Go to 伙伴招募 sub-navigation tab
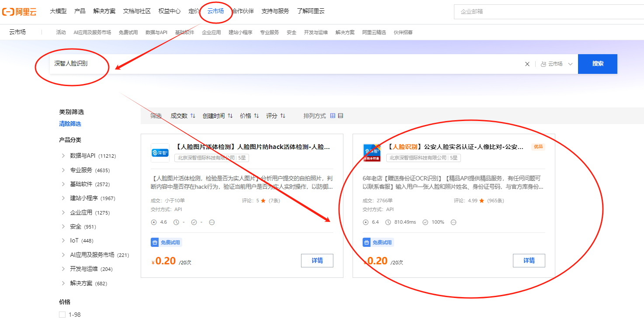644x322 pixels. 403,32
